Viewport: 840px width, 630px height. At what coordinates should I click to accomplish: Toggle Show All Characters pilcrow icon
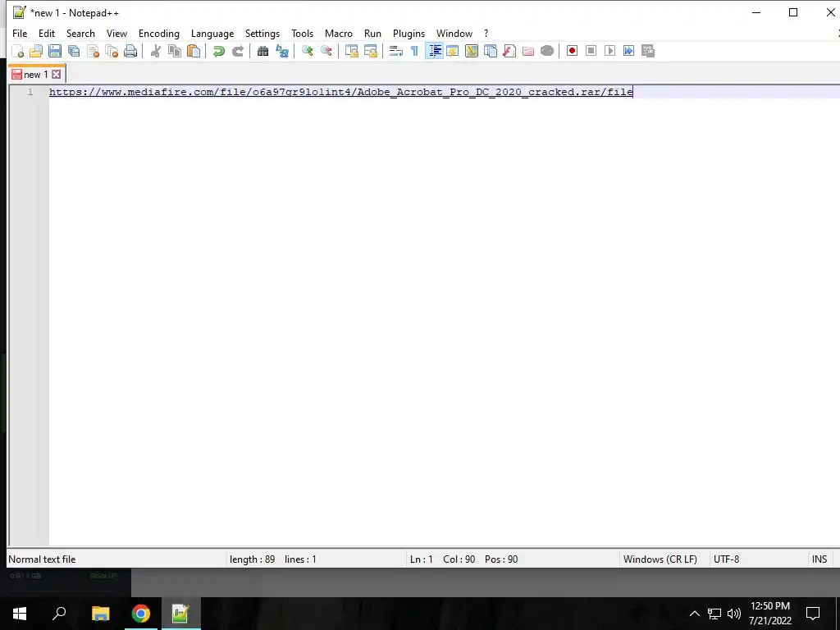pos(414,51)
